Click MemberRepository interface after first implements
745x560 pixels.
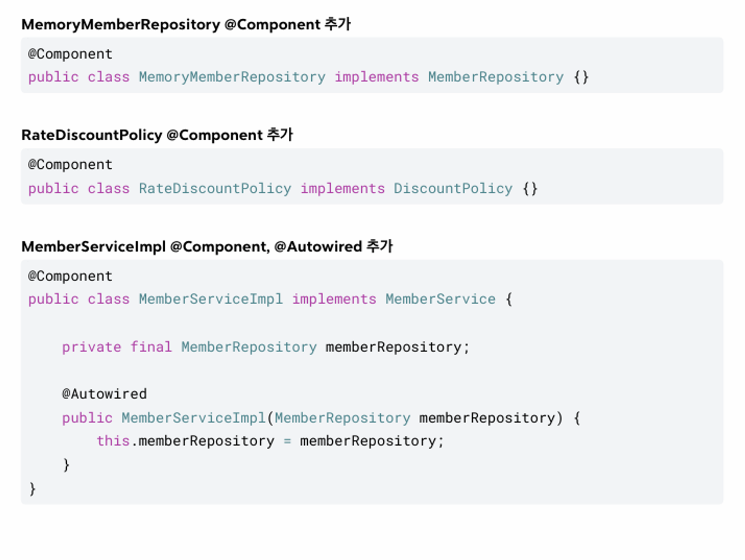coord(495,77)
